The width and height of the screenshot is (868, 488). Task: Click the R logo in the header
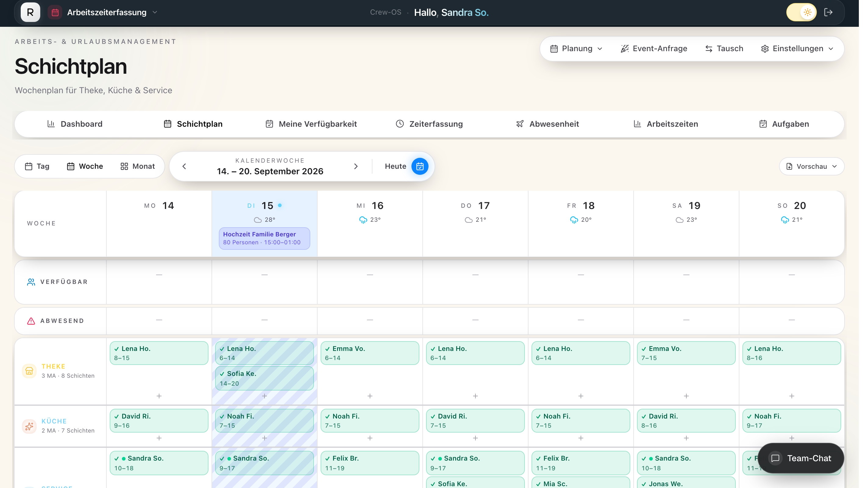pyautogui.click(x=31, y=12)
